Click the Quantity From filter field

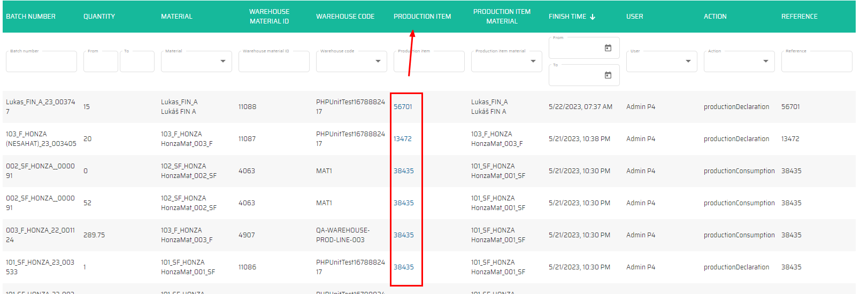coord(101,62)
